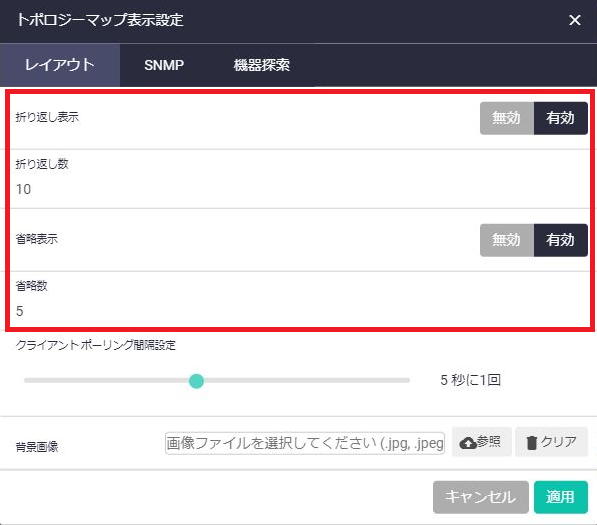This screenshot has height=525, width=597.
Task: Set 省略表示 to 無効
Action: coord(507,240)
